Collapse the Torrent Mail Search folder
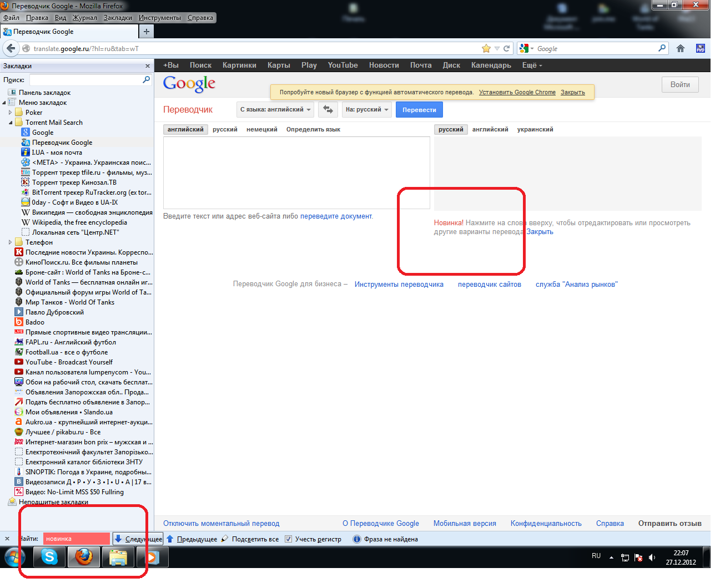Image resolution: width=715 pixels, height=588 pixels. click(x=11, y=123)
